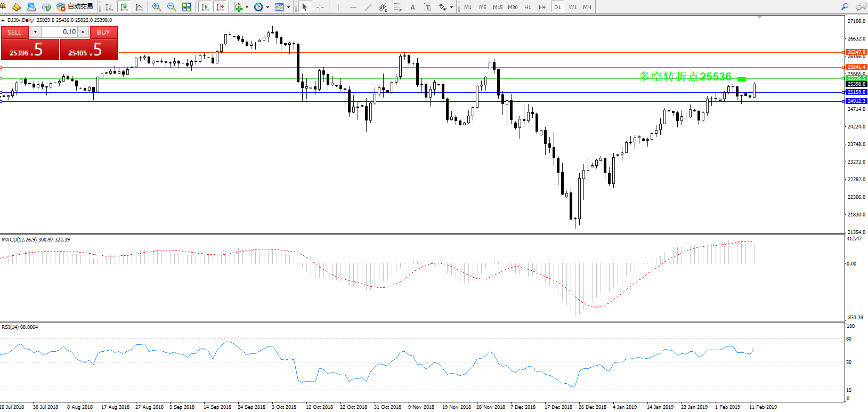Select the Fibonacci retracement tool
The height and width of the screenshot is (412, 868).
pos(398,7)
